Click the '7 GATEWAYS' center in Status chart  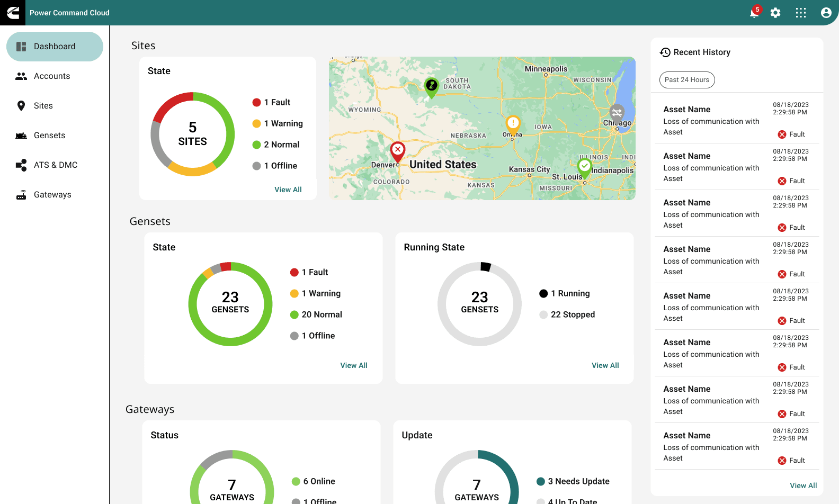(x=232, y=490)
